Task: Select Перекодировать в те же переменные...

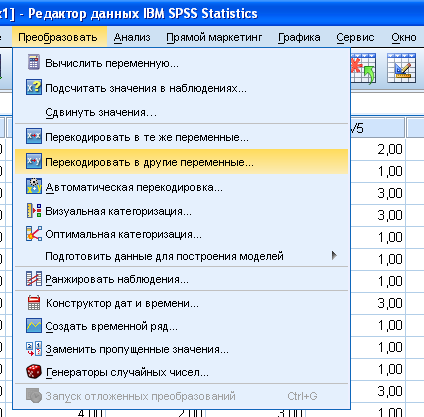Action: tap(181, 137)
